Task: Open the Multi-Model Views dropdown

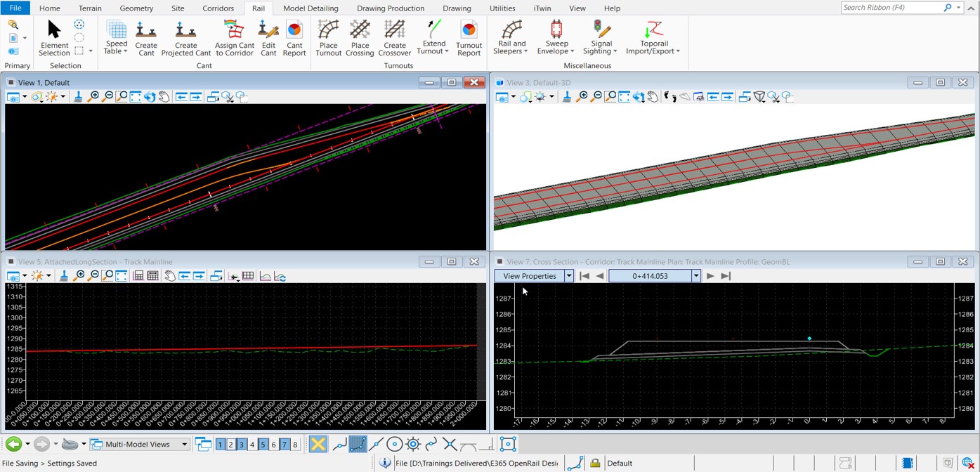Action: pos(186,444)
